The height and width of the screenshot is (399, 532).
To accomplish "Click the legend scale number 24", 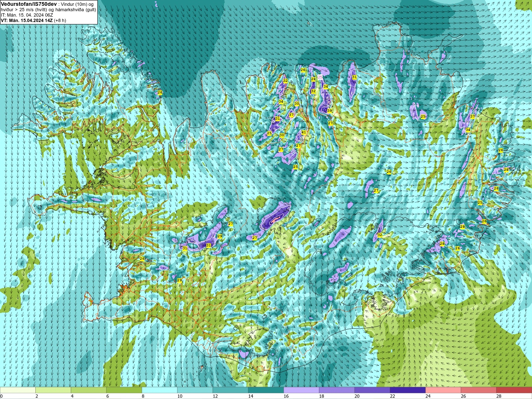I will pyautogui.click(x=428, y=396).
